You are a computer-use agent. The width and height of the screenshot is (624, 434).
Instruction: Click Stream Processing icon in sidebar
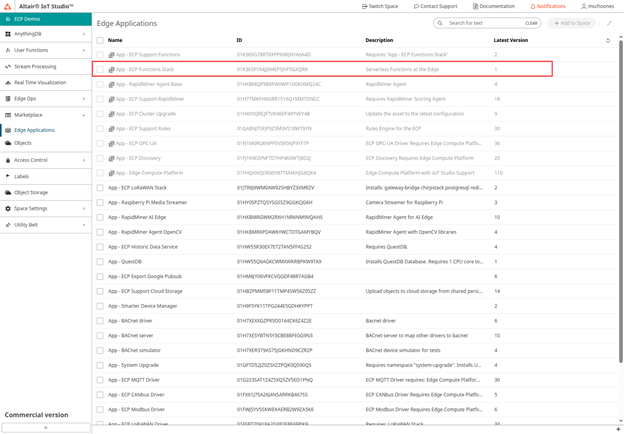click(8, 66)
